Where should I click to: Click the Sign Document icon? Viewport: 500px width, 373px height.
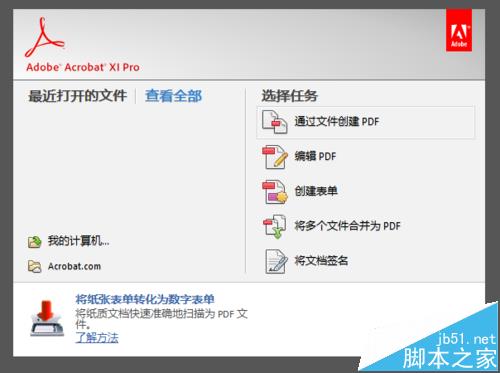(x=276, y=261)
